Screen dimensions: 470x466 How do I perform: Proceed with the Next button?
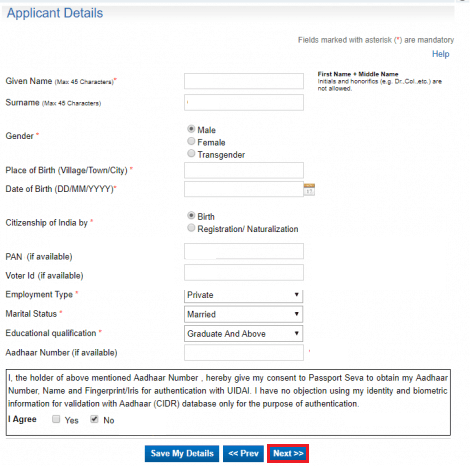point(288,453)
